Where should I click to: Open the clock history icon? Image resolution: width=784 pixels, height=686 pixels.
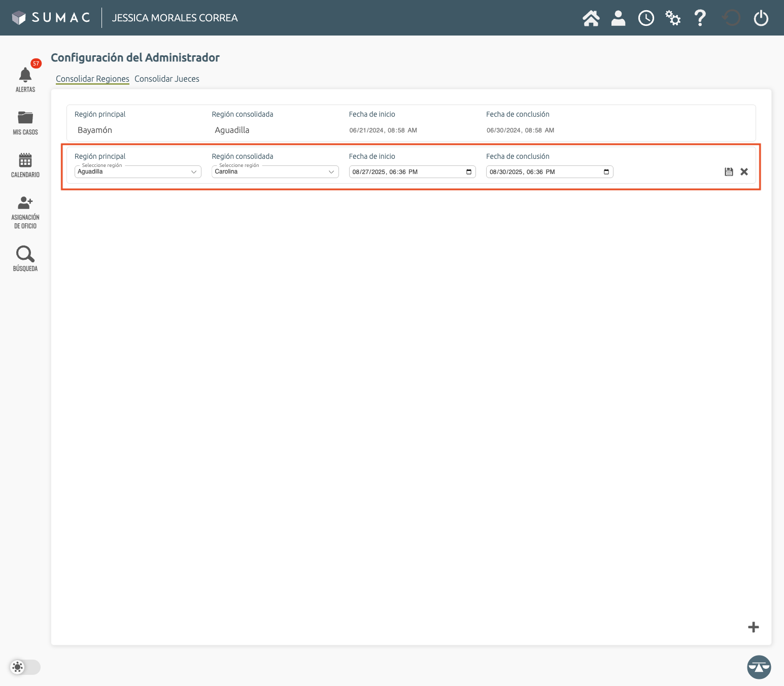pos(646,18)
